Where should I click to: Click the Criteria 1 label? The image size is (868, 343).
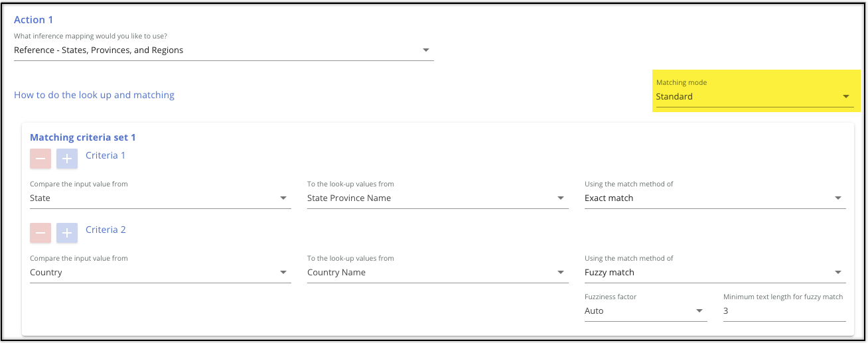tap(106, 155)
